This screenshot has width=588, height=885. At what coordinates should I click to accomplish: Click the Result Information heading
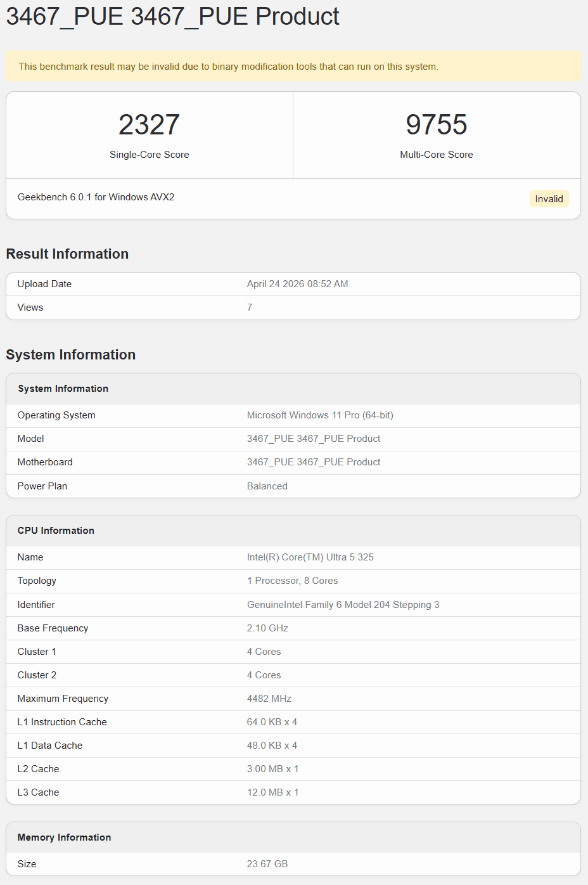point(67,254)
